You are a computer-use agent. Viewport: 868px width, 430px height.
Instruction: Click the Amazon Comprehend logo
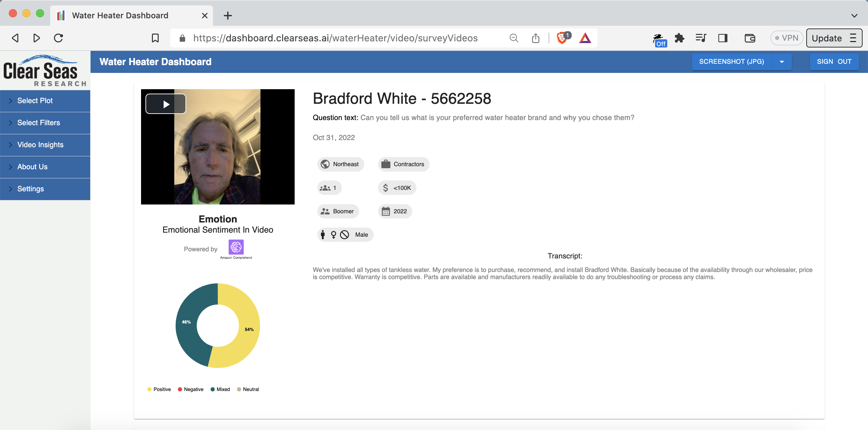coord(235,248)
